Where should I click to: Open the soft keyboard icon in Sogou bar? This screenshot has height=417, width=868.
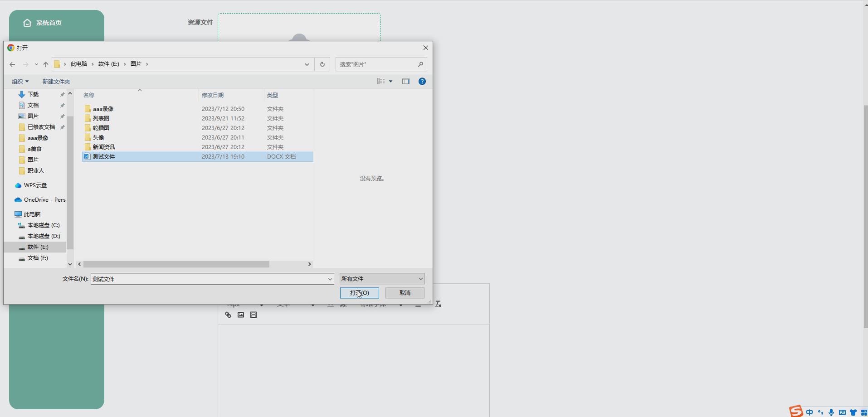tap(842, 412)
